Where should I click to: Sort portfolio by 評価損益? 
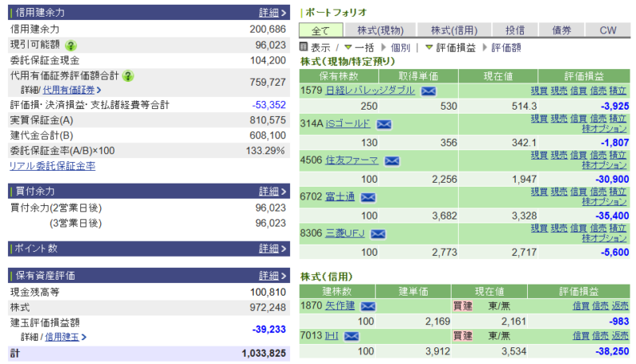pos(452,48)
